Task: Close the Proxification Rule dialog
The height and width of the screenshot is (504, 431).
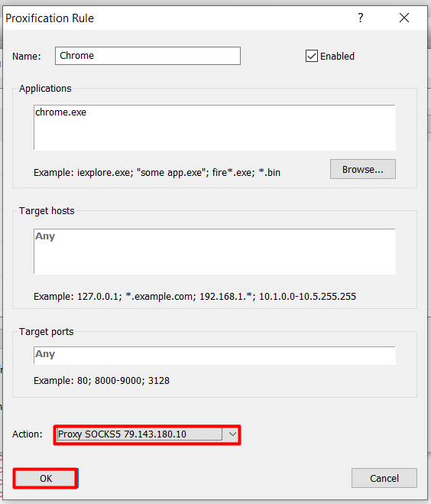Action: (404, 18)
